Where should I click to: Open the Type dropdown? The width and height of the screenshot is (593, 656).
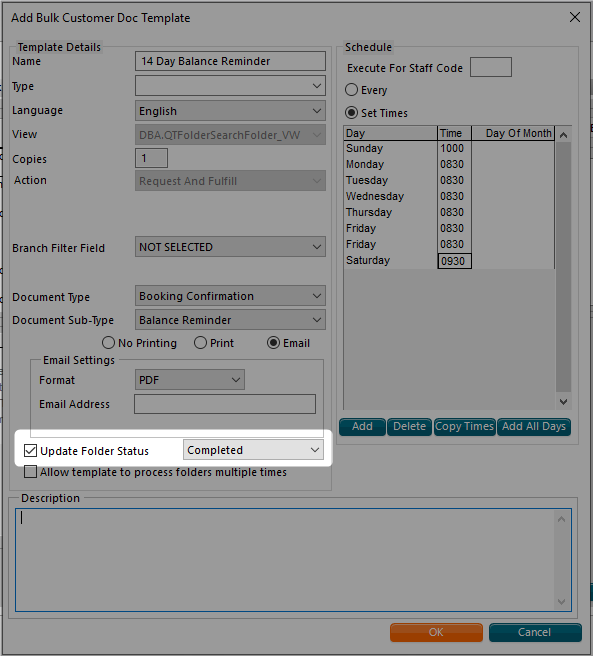[x=230, y=86]
